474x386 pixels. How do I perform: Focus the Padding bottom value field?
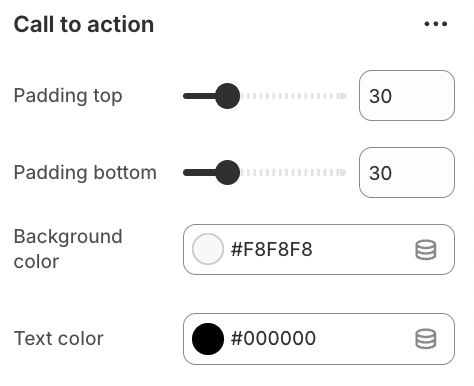(407, 173)
